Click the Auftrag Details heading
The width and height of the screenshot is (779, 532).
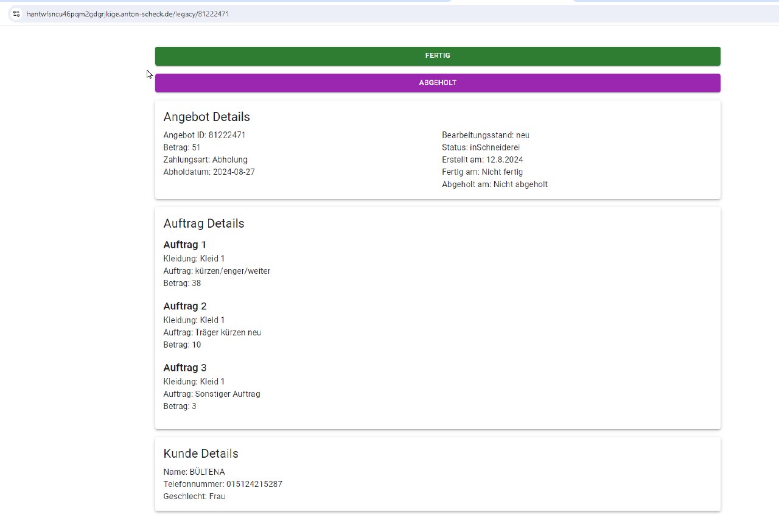click(x=203, y=223)
